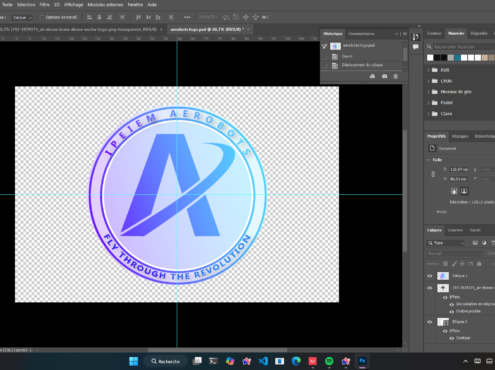Open the collapsed Comments panel icon
495x370 pixels.
[x=416, y=47]
